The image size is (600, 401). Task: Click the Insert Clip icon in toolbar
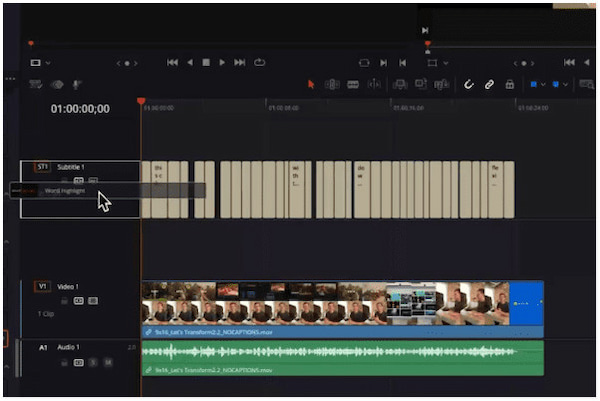[400, 85]
